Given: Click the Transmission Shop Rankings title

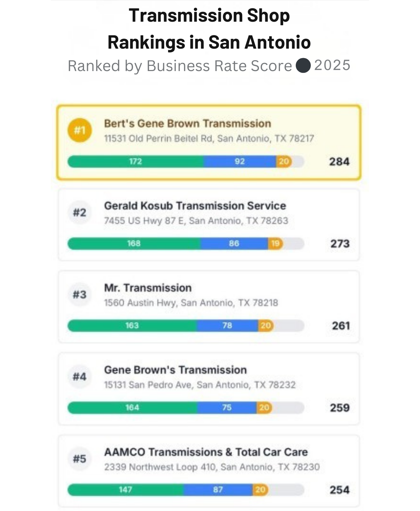Looking at the screenshot, I should pyautogui.click(x=209, y=29).
